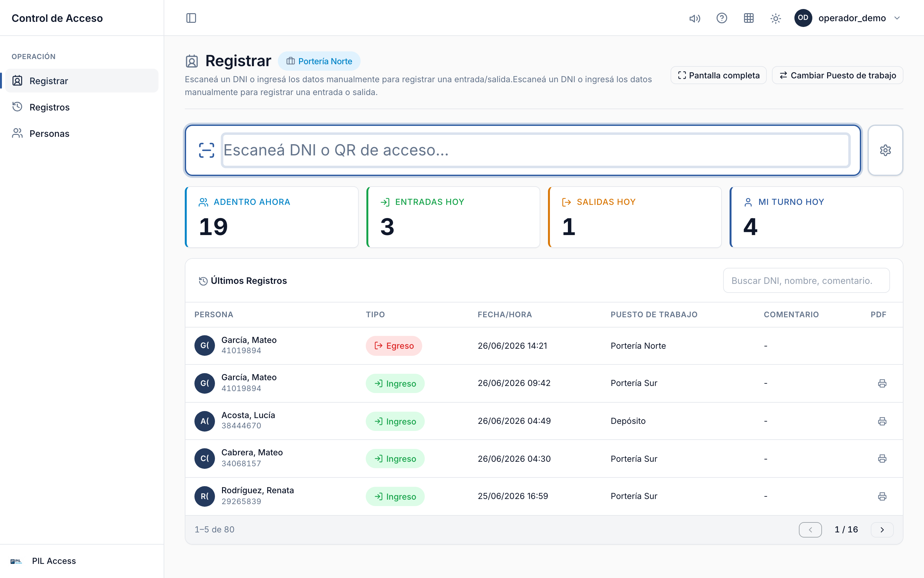This screenshot has height=578, width=924.
Task: Click avatar of Cabrera, Mateo
Action: [x=205, y=459]
